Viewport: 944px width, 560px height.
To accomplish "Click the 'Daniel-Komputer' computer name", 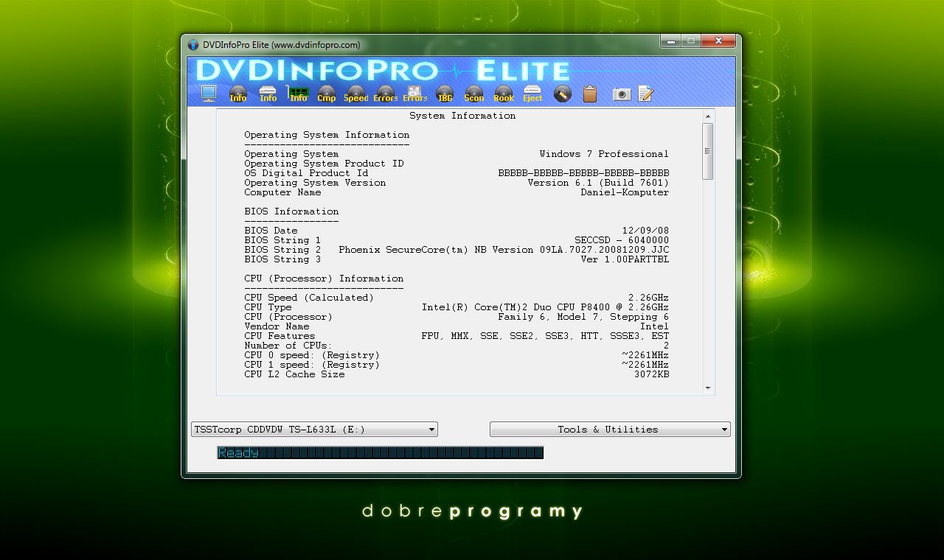I will [x=625, y=192].
